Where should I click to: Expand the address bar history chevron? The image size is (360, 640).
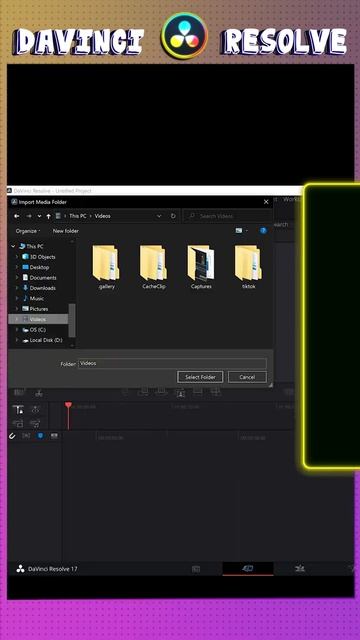159,216
